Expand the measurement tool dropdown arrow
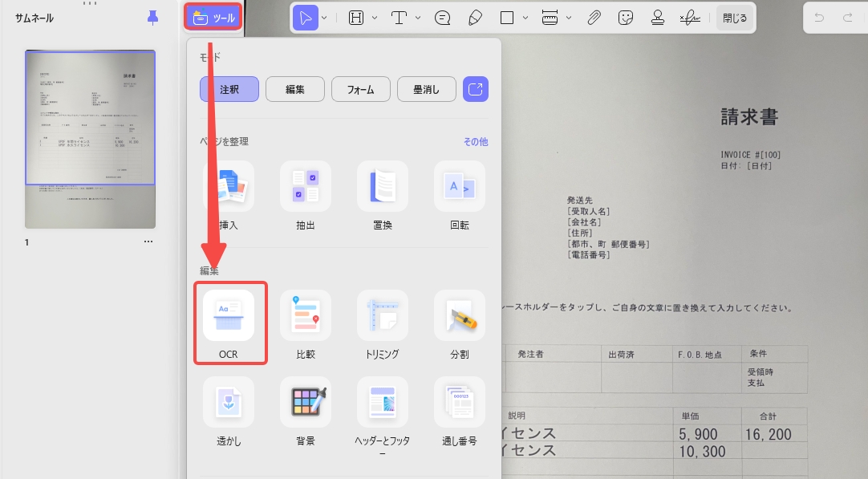The width and height of the screenshot is (868, 479). pos(569,18)
